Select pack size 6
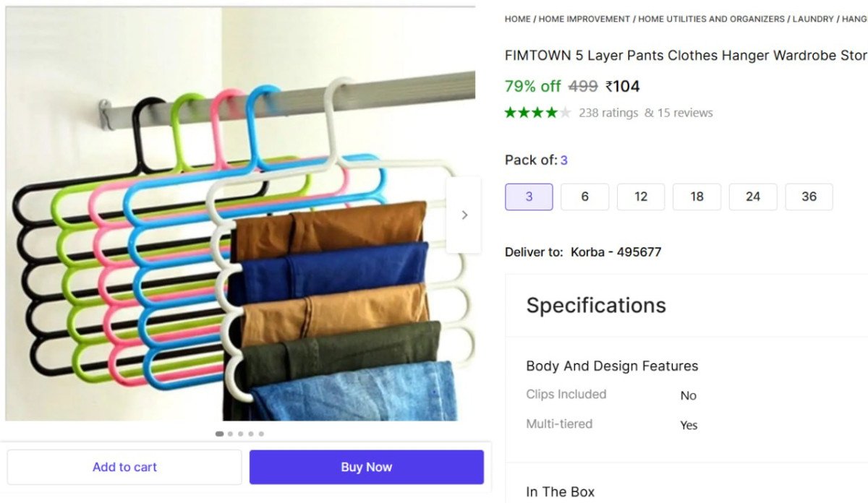This screenshot has width=868, height=503. pyautogui.click(x=584, y=196)
